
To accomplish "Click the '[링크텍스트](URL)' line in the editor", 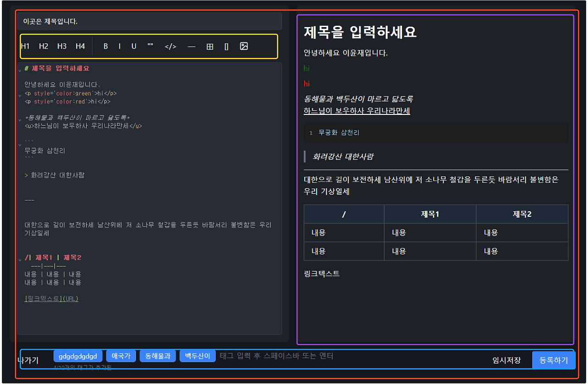I will [x=51, y=299].
